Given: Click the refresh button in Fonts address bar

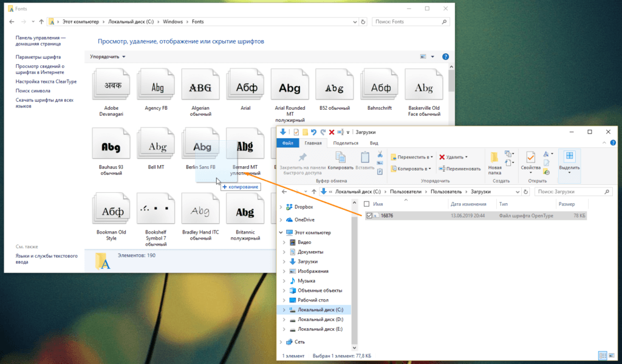Looking at the screenshot, I should pyautogui.click(x=363, y=22).
